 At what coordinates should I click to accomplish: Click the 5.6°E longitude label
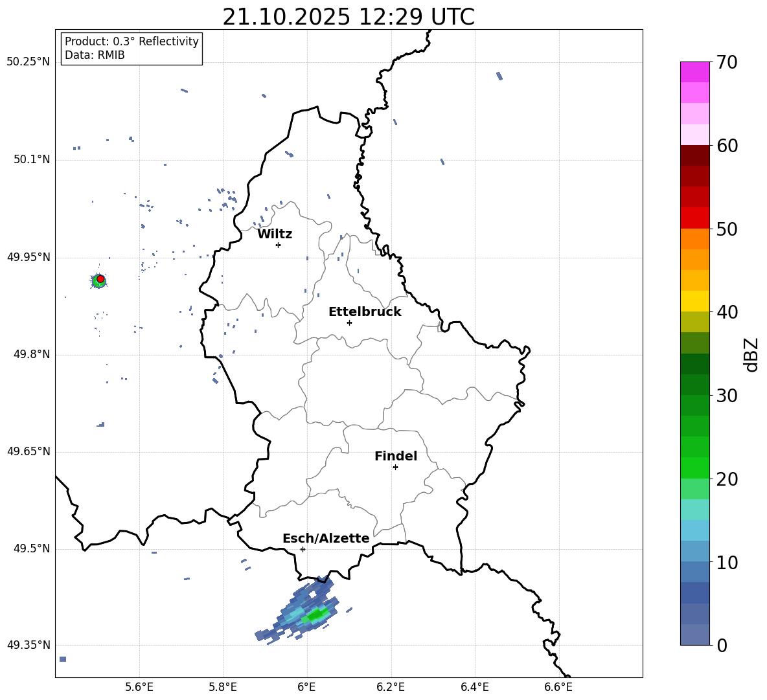coord(139,687)
